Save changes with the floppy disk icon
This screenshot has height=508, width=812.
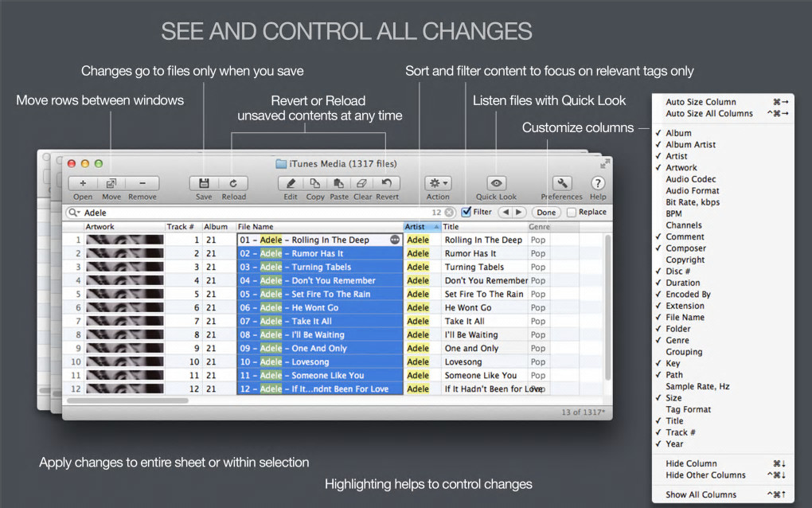(204, 183)
